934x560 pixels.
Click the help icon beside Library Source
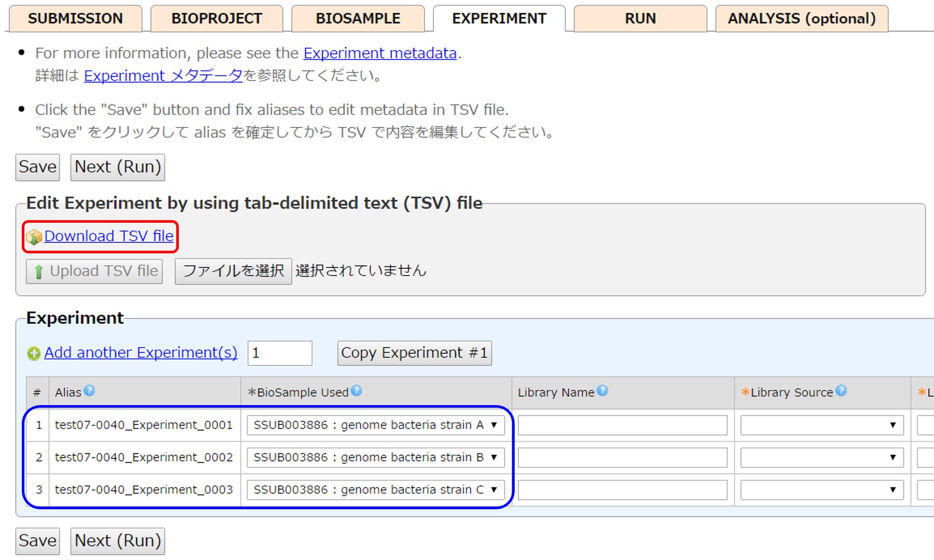point(841,391)
